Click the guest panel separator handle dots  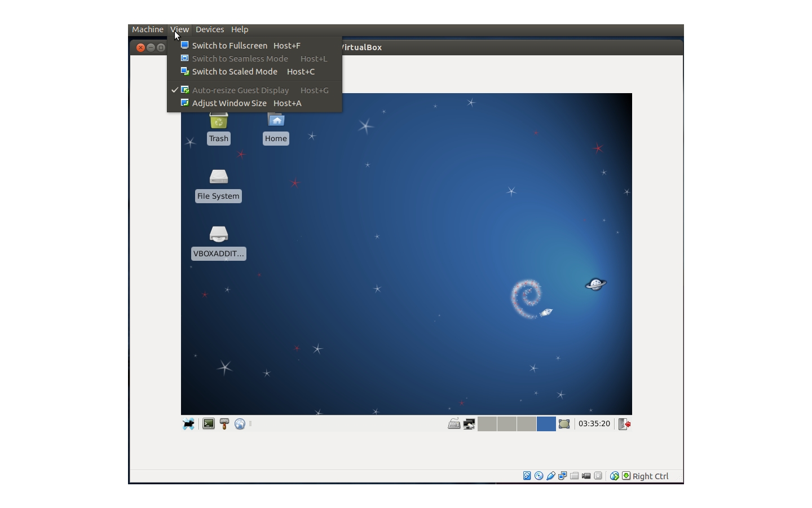click(250, 424)
